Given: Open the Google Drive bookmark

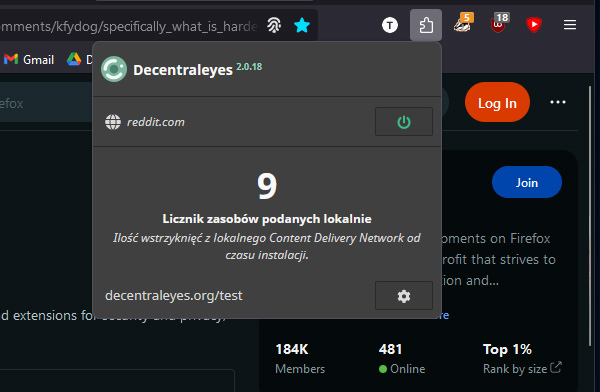Looking at the screenshot, I should click(x=80, y=59).
